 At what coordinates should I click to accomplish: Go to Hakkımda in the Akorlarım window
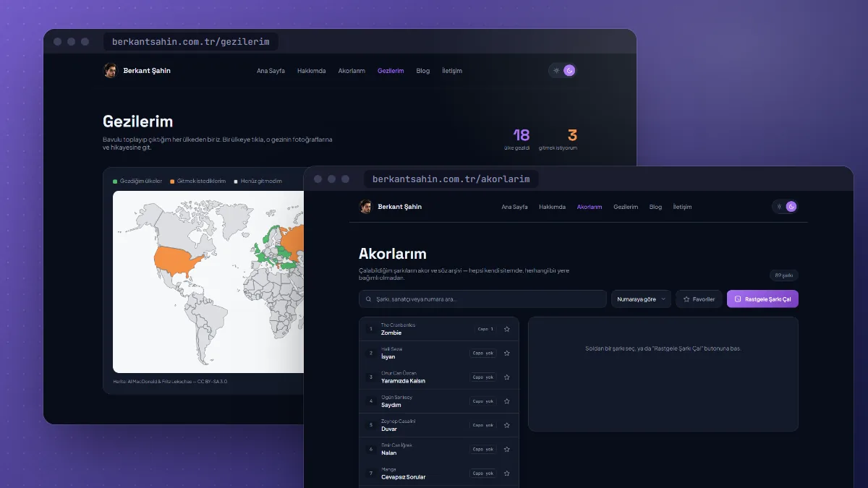[x=553, y=207]
